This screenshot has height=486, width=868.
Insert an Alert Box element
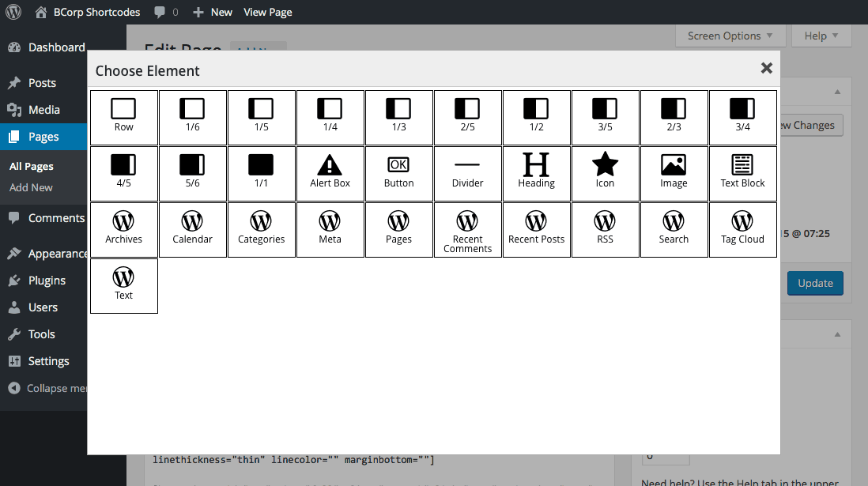pos(330,173)
